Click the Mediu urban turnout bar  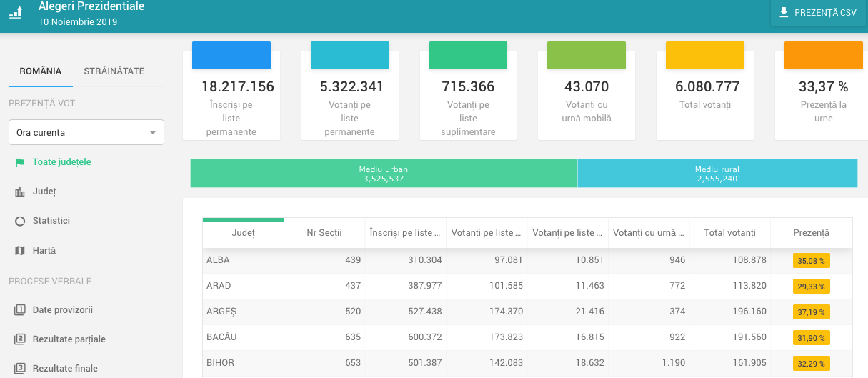(x=384, y=174)
